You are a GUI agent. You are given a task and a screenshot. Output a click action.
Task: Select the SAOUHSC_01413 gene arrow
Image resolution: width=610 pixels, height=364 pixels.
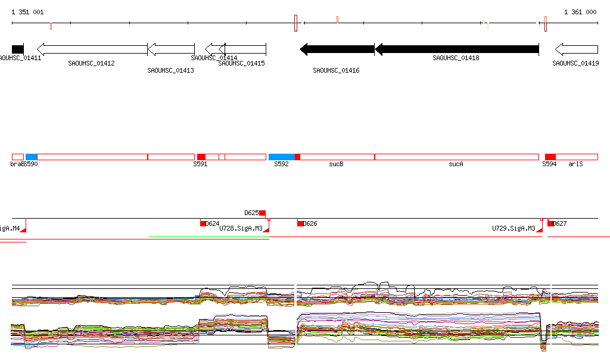(171, 49)
